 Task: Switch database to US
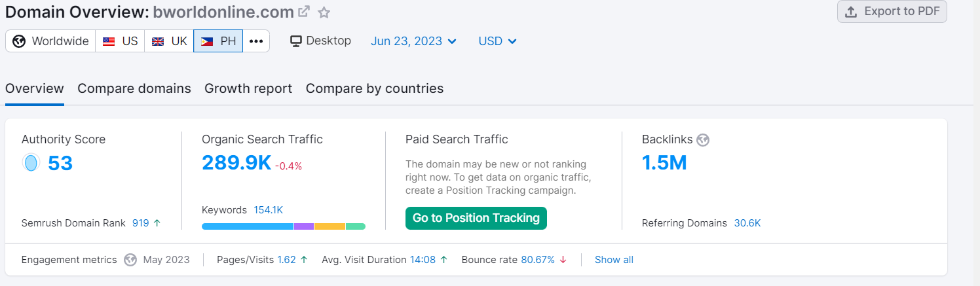coord(121,41)
